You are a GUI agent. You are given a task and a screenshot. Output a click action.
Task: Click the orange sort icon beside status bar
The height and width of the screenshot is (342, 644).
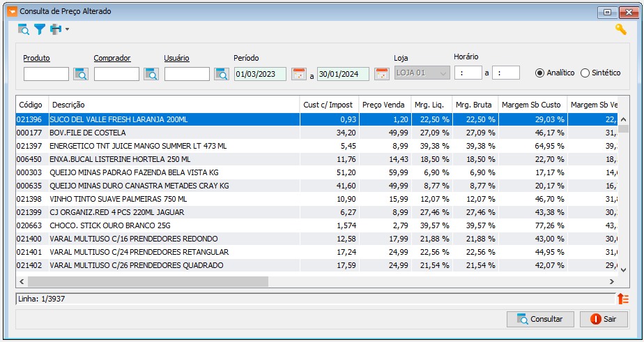click(x=623, y=299)
